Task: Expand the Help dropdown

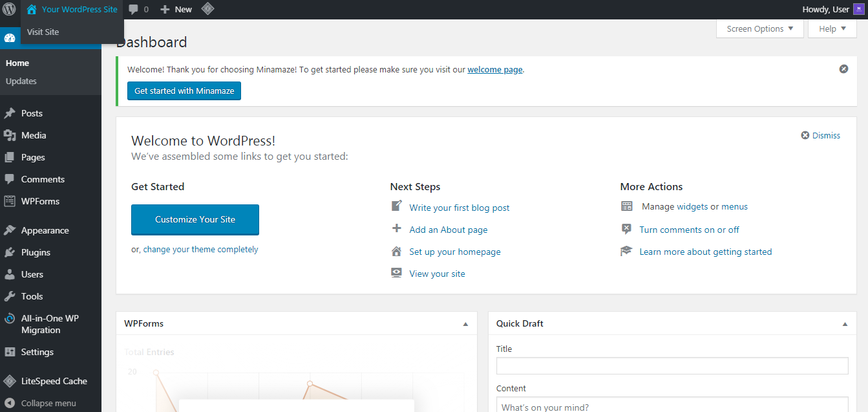Action: tap(832, 28)
